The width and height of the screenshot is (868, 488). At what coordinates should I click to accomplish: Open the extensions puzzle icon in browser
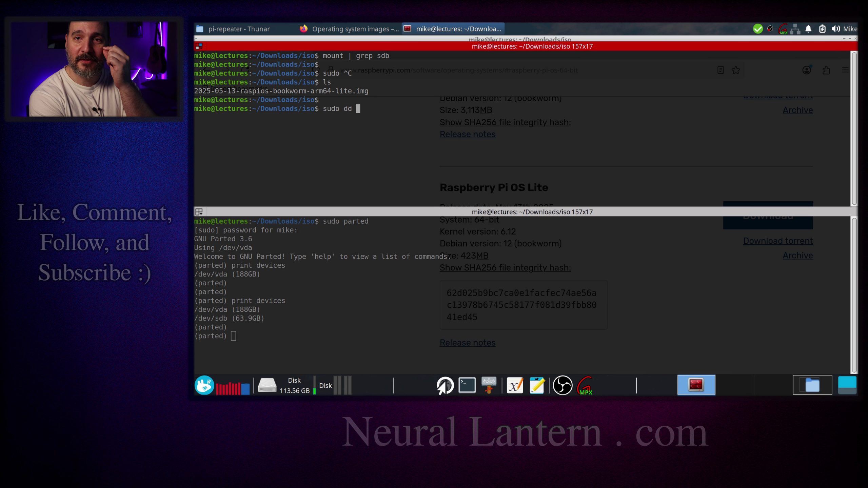(826, 70)
